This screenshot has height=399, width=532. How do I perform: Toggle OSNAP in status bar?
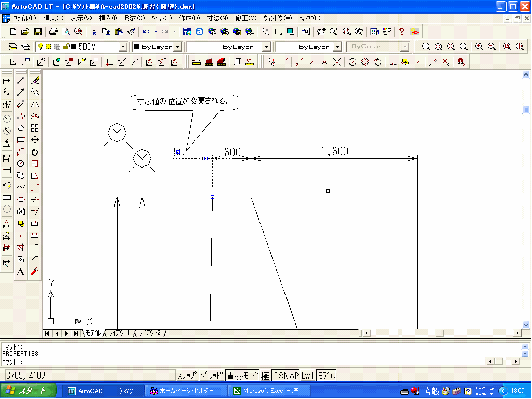pos(286,375)
